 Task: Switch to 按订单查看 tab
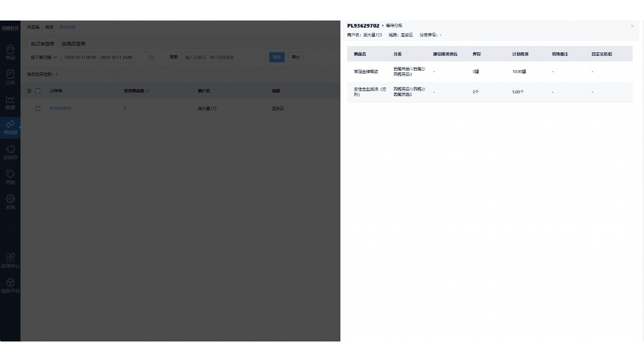(x=42, y=44)
